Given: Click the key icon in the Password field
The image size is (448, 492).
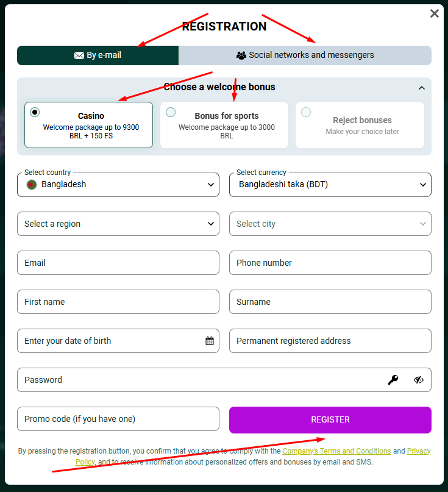Looking at the screenshot, I should click(393, 380).
